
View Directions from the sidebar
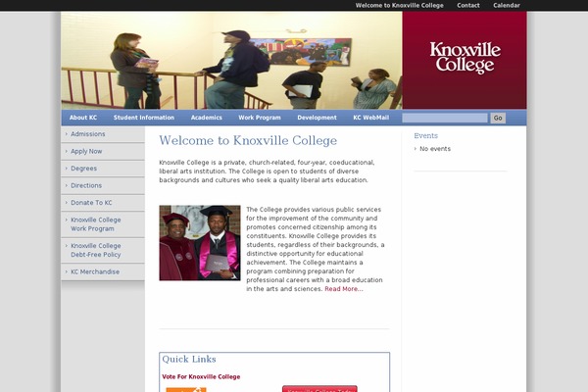(x=86, y=185)
